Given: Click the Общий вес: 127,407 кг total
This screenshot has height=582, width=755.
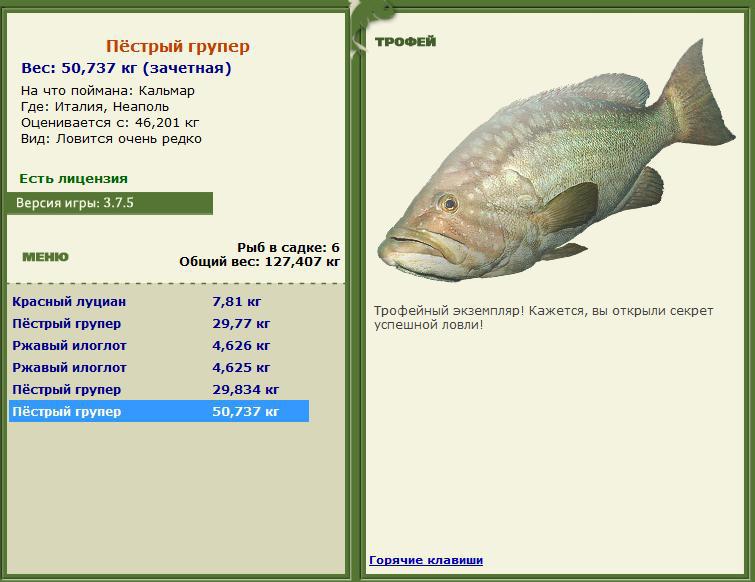Looking at the screenshot, I should pos(260,262).
